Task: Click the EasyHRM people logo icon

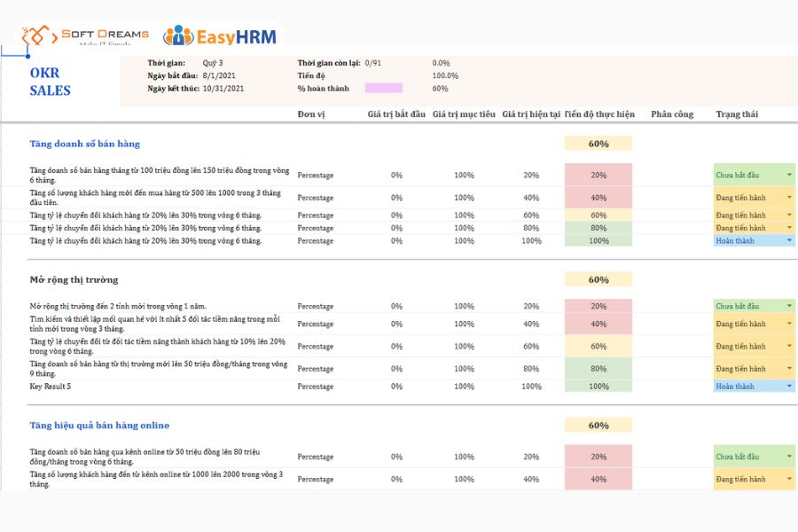Action: tap(178, 35)
